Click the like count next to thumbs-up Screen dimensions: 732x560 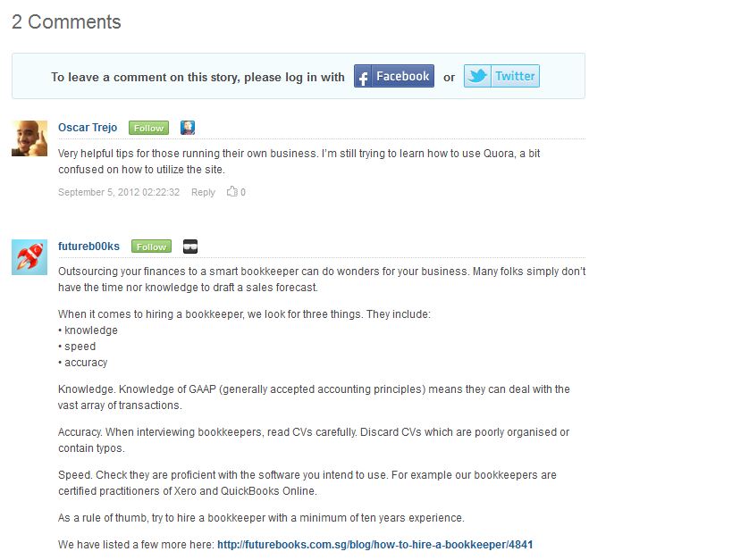click(243, 192)
